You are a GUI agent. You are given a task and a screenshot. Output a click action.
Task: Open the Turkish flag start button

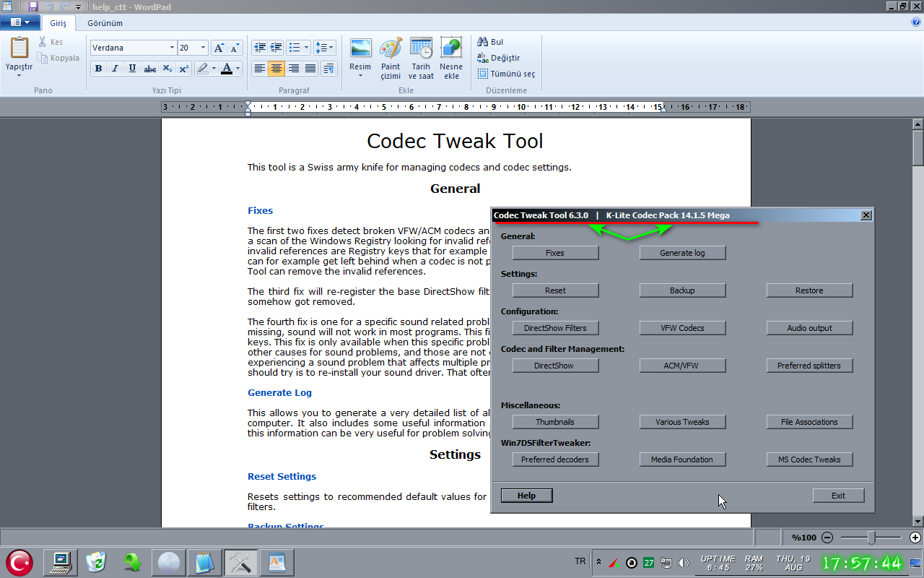pos(19,562)
